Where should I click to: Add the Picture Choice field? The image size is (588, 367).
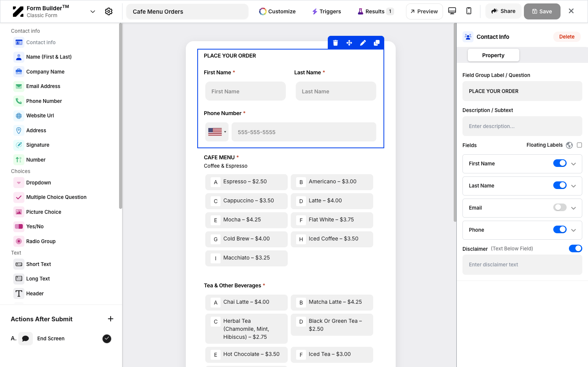(x=43, y=212)
